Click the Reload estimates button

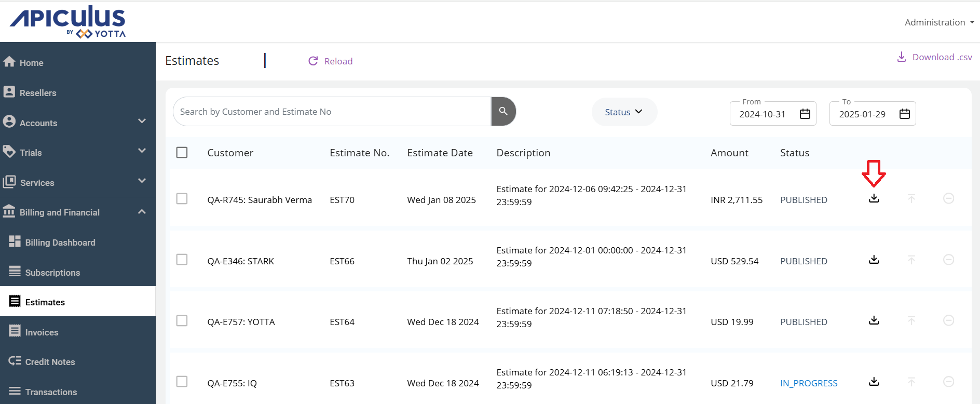(331, 61)
